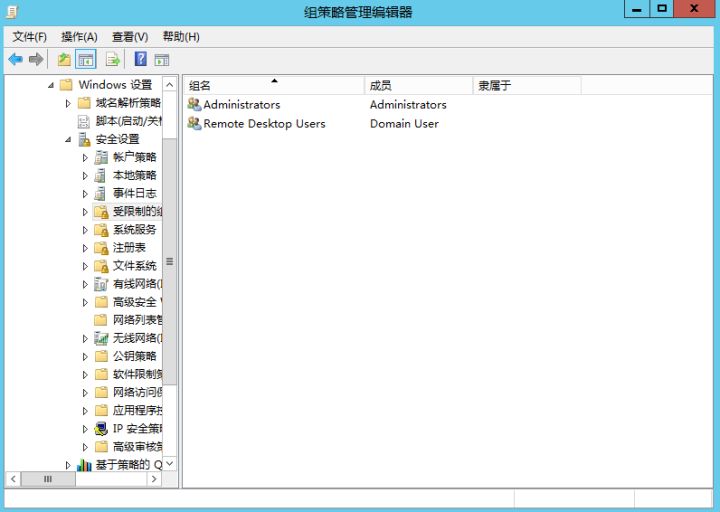Click the 文件系统 locked folder icon

[x=101, y=266]
